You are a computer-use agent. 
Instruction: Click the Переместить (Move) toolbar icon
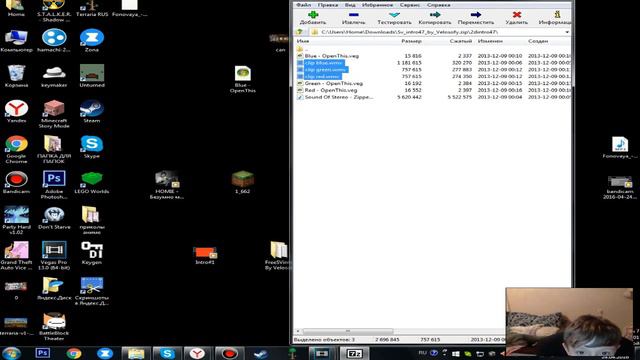pyautogui.click(x=476, y=15)
